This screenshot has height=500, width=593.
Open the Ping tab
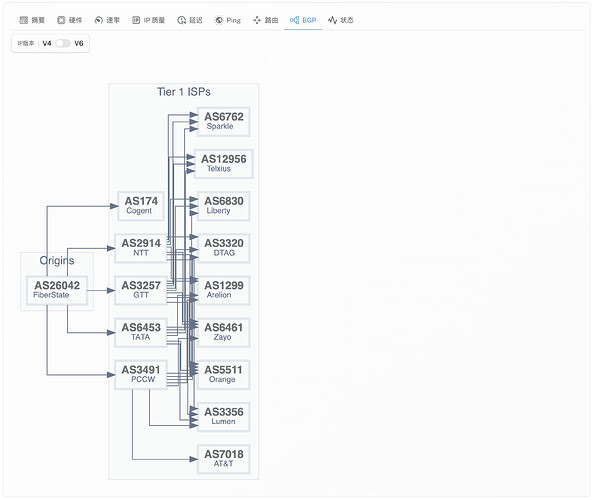click(x=228, y=20)
